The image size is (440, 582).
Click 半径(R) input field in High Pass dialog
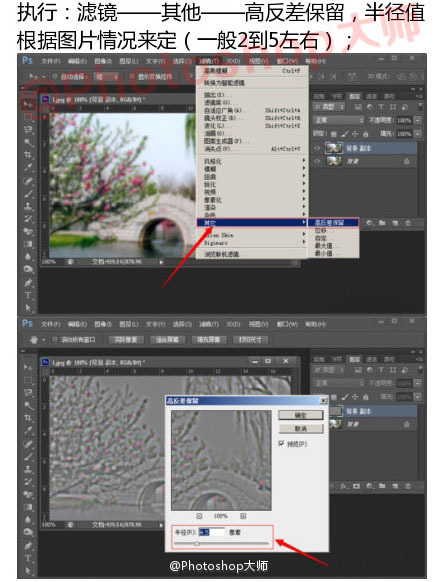211,532
